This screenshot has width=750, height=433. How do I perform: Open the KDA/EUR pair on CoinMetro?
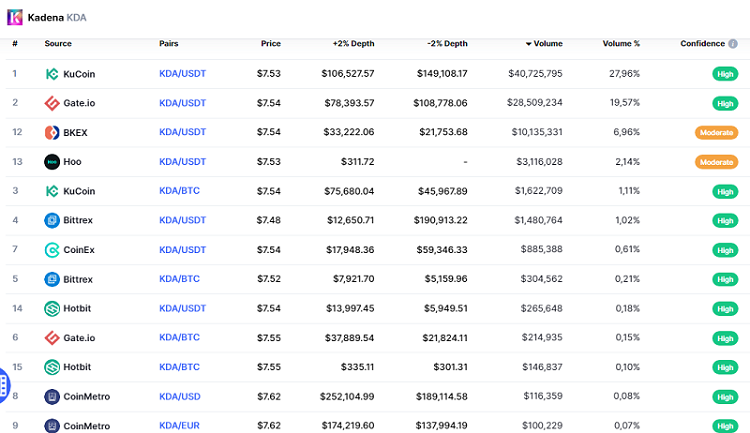point(179,426)
